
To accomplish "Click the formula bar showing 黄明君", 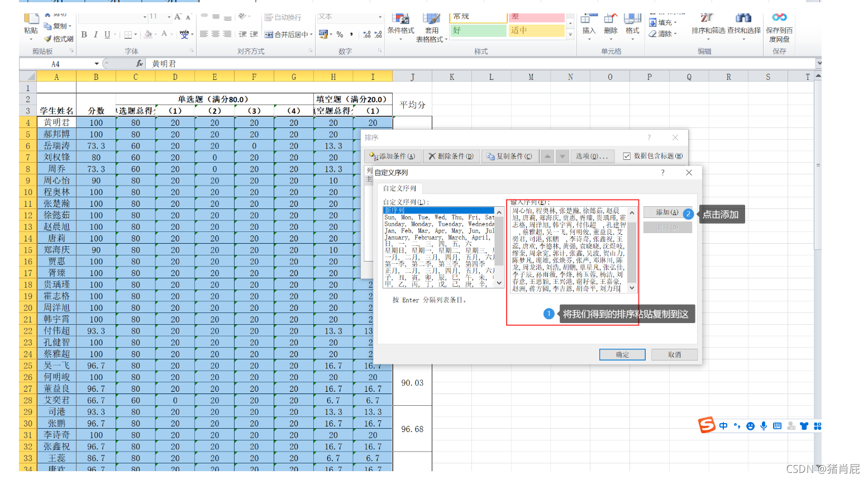I will coord(480,64).
